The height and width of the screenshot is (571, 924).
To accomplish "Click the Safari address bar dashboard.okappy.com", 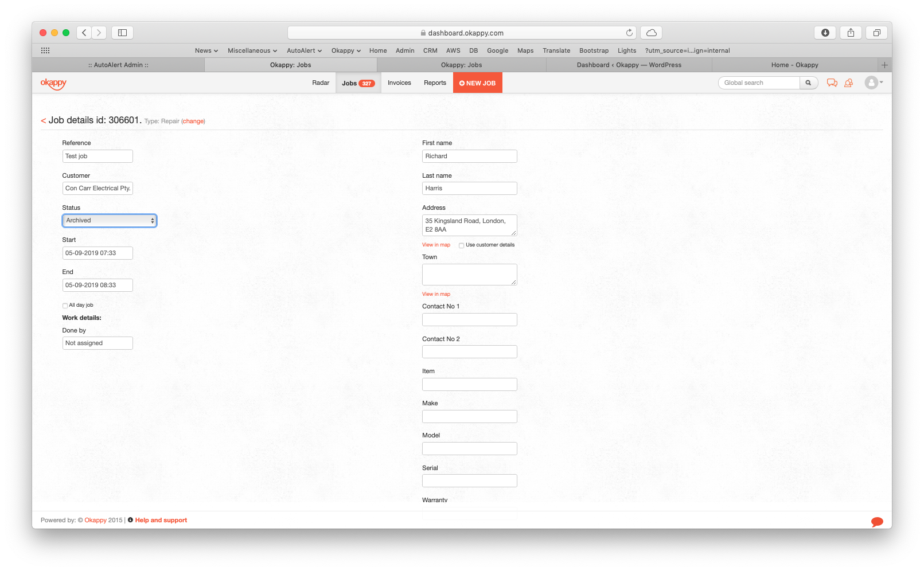I will coord(462,33).
